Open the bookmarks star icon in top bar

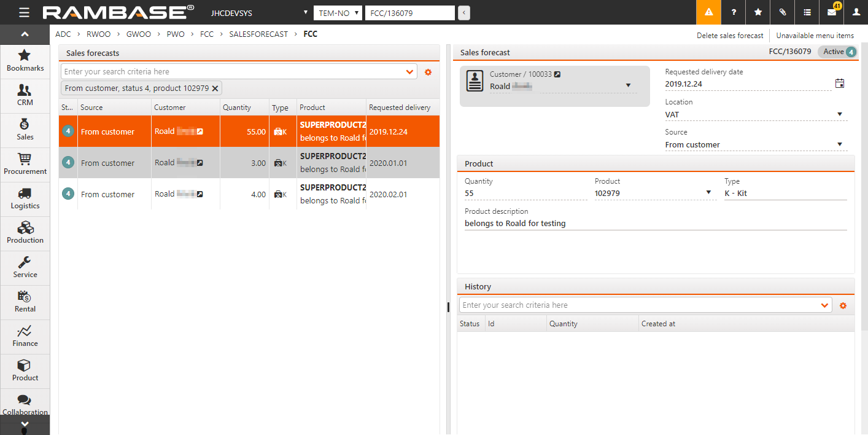coord(758,12)
